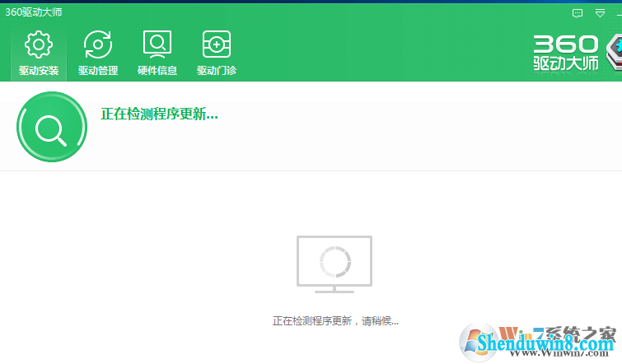
Task: Click the green heading 正在检测程序更新...
Action: click(160, 114)
